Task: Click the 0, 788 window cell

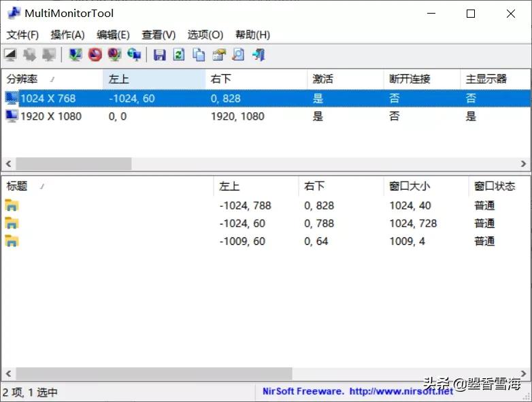Action: tap(319, 223)
